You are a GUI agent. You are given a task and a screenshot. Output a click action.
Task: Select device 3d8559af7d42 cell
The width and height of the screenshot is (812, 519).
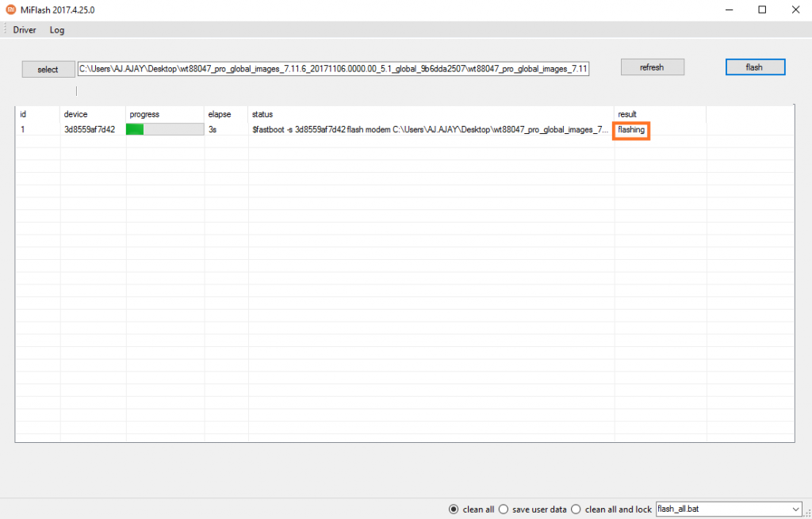[x=90, y=130]
